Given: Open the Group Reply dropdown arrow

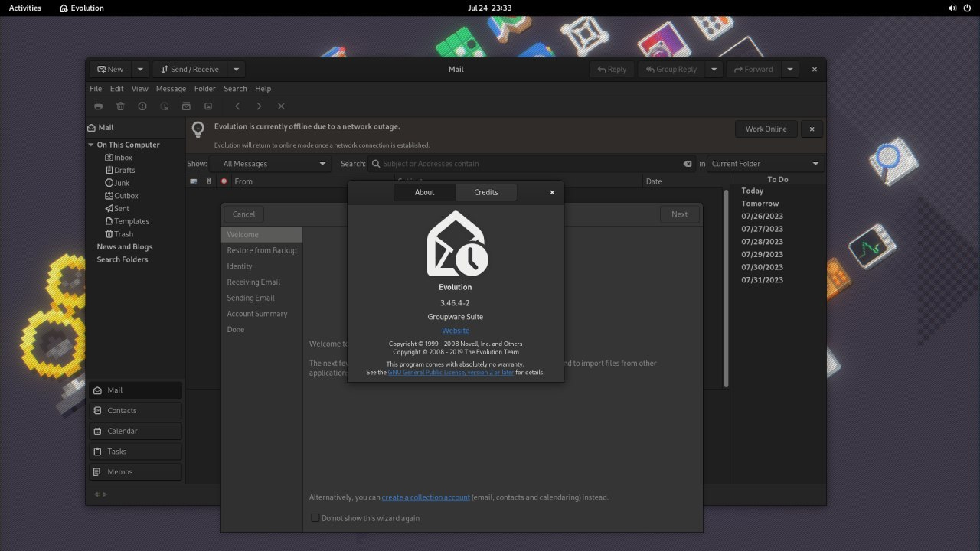Looking at the screenshot, I should click(714, 69).
